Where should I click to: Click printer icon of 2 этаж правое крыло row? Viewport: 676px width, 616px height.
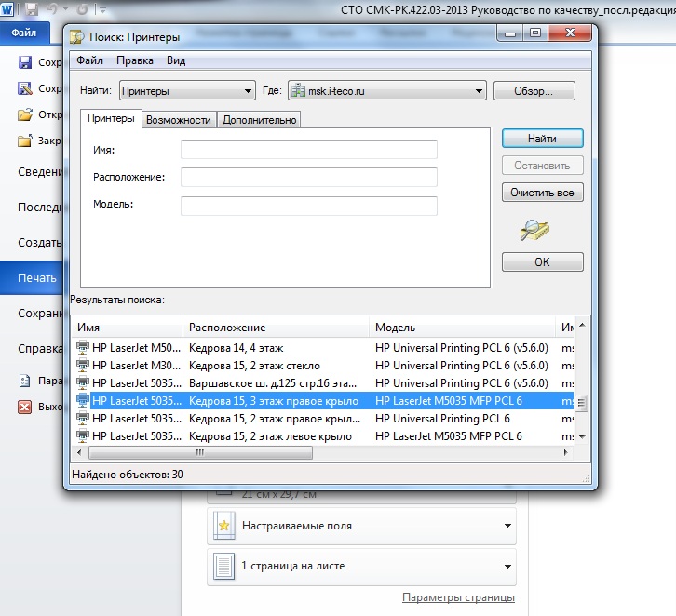tap(83, 419)
